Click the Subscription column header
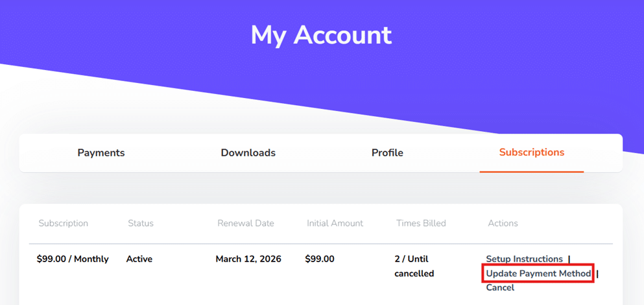Image resolution: width=644 pixels, height=305 pixels. [x=63, y=223]
